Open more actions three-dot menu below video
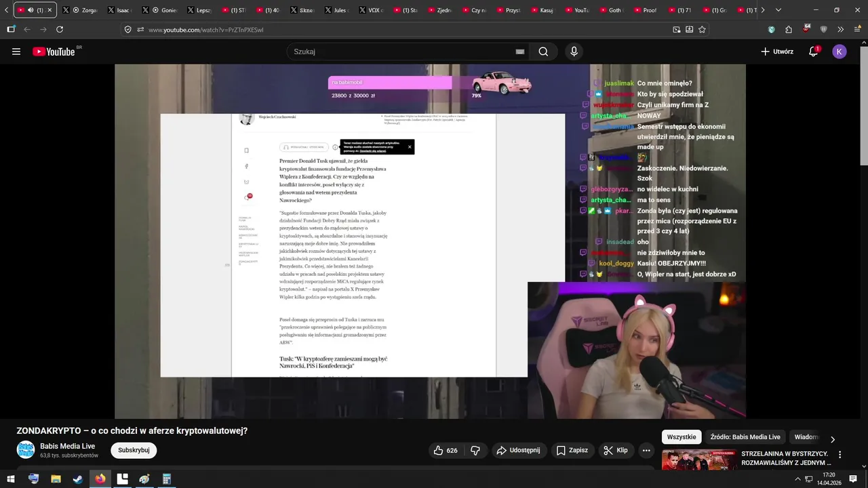The height and width of the screenshot is (488, 868). coord(646,450)
